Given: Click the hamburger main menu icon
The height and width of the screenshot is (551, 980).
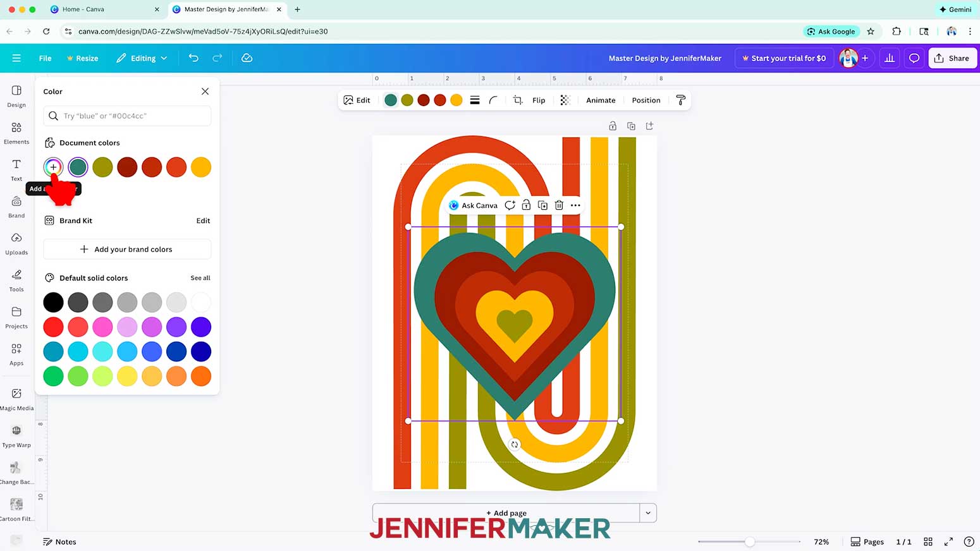Looking at the screenshot, I should pyautogui.click(x=16, y=58).
